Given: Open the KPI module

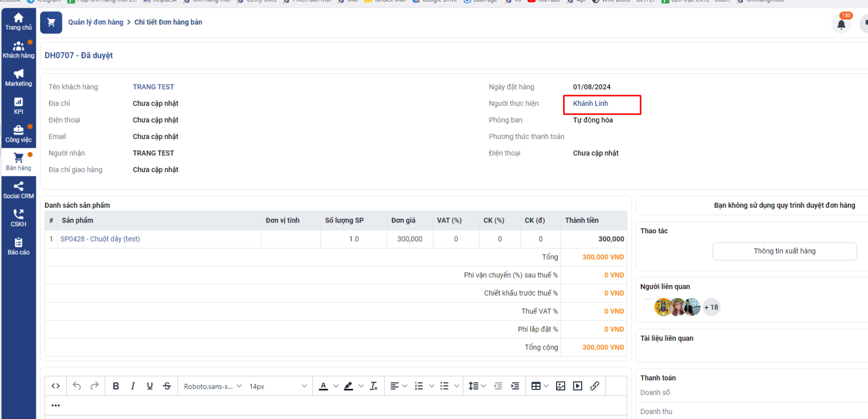Looking at the screenshot, I should (18, 105).
